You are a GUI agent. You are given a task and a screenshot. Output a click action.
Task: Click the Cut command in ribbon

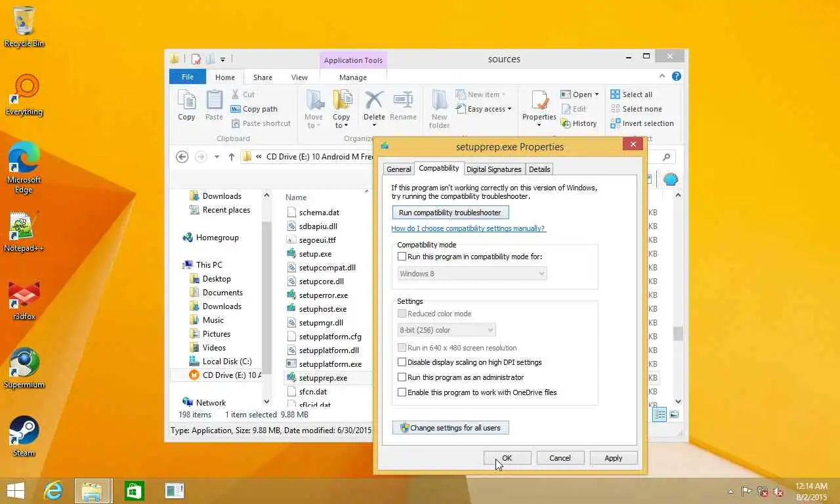[x=243, y=94]
